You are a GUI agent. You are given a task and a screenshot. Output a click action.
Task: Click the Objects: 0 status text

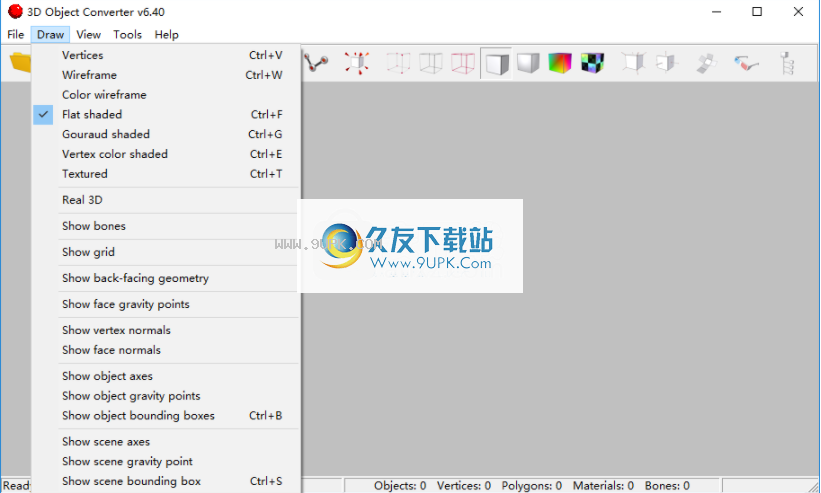click(x=400, y=486)
